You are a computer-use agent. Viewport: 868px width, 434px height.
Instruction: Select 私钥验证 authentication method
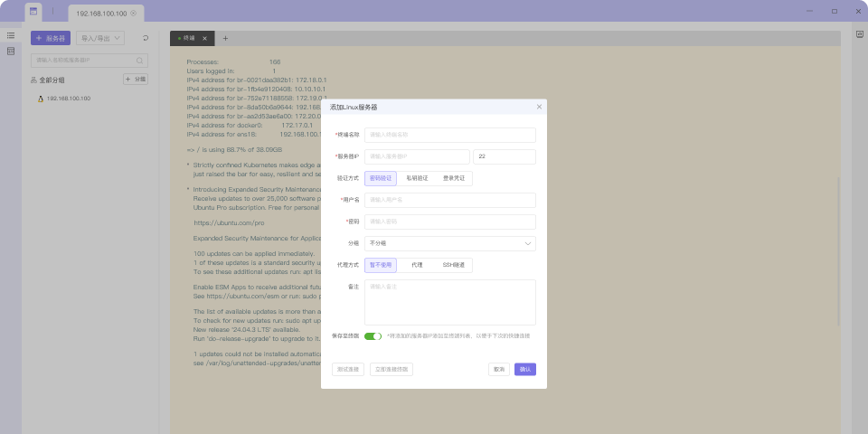[x=417, y=178]
